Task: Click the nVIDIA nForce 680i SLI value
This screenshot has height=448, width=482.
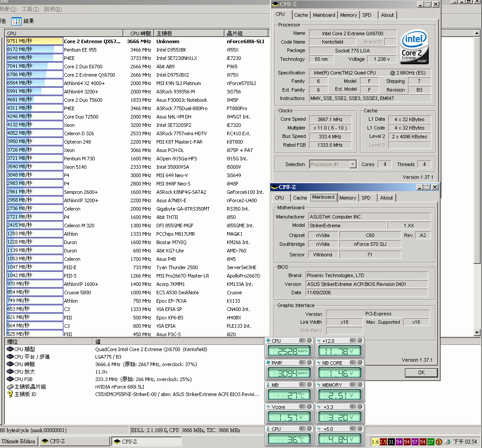Action: click(x=120, y=387)
